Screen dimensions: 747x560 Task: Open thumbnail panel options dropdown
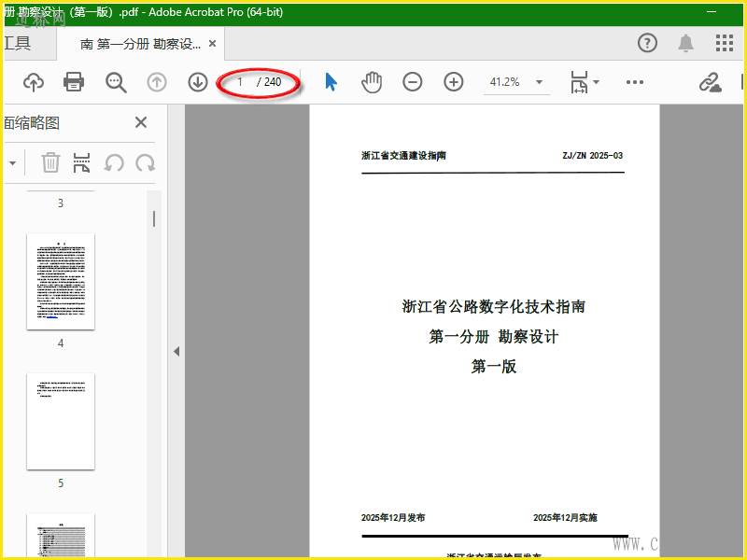(13, 163)
